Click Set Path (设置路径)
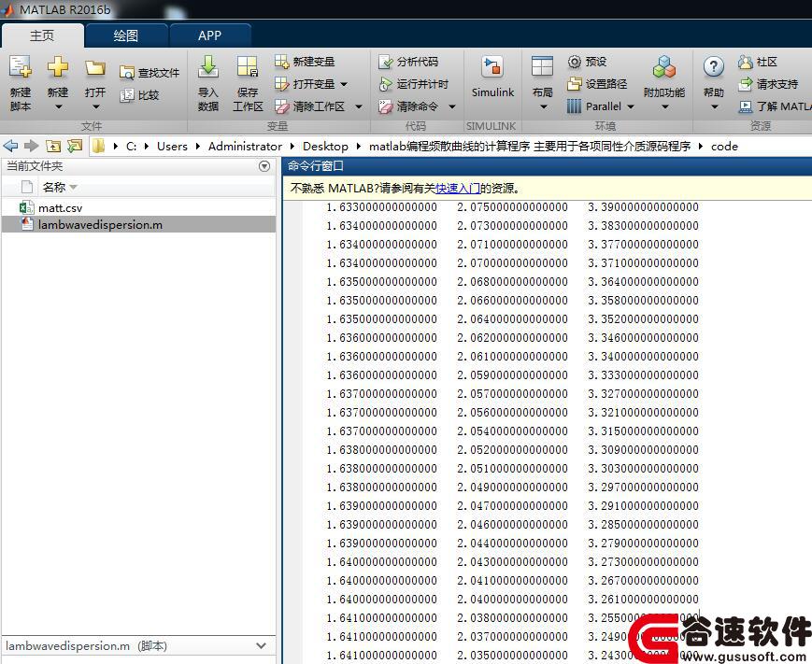The width and height of the screenshot is (812, 664). (x=596, y=84)
